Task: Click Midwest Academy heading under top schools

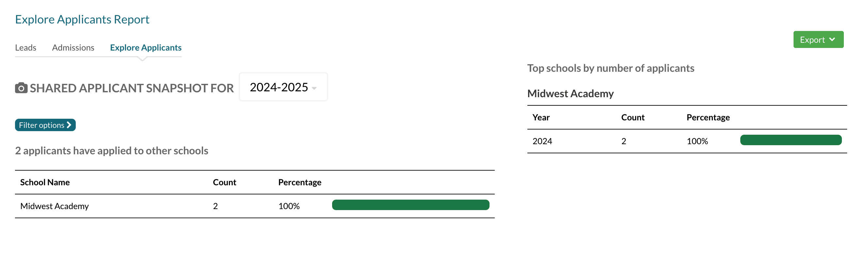Action: pos(570,94)
